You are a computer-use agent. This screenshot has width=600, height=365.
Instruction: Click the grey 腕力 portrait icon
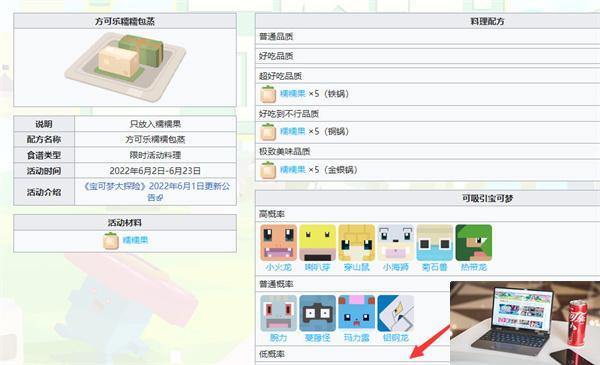pyautogui.click(x=278, y=313)
